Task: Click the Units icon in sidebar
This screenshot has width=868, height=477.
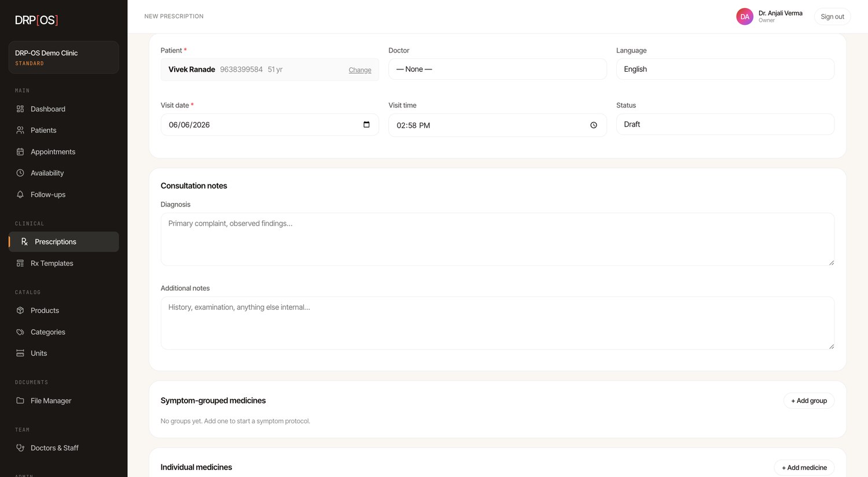Action: pos(20,353)
